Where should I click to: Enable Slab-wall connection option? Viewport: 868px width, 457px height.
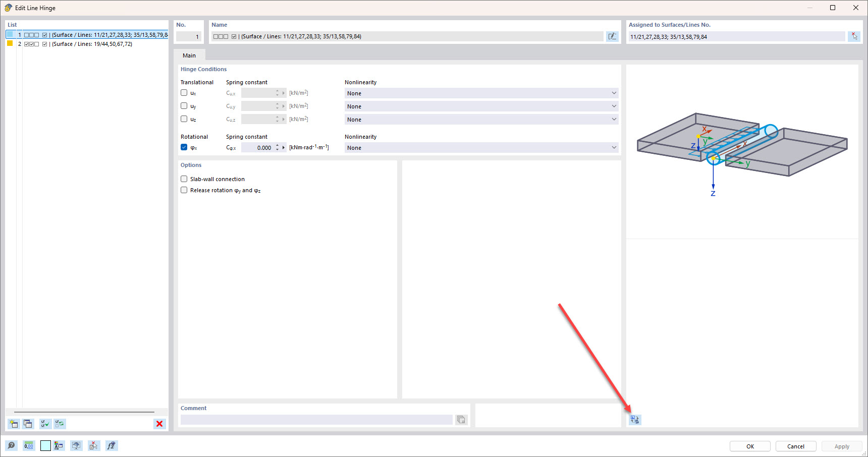click(x=184, y=179)
